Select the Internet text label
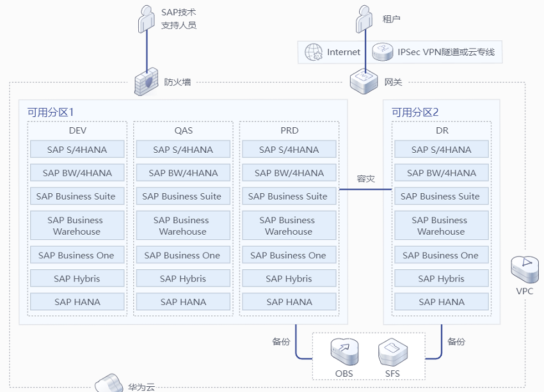The height and width of the screenshot is (392, 544). click(x=344, y=52)
